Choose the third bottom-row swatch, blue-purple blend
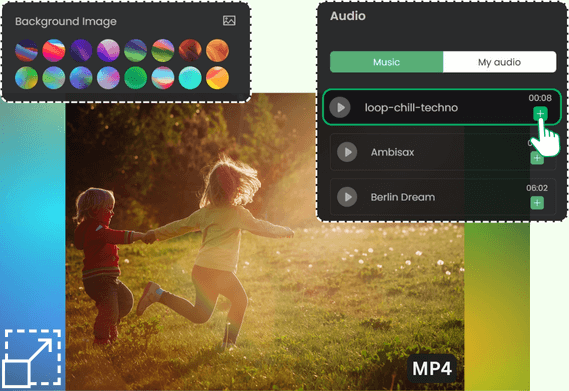This screenshot has width=569, height=391. pos(81,78)
